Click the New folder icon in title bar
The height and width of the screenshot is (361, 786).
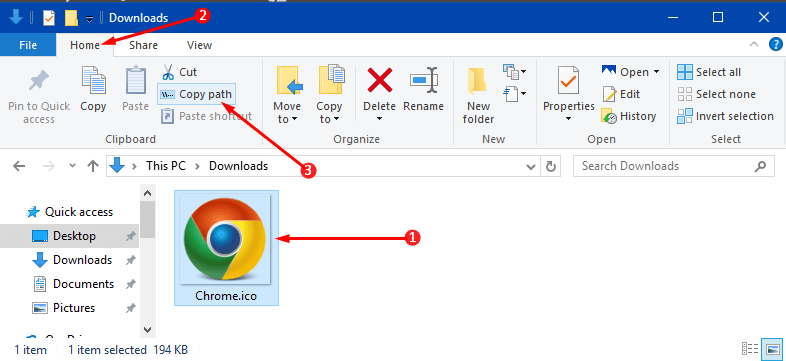click(72, 18)
